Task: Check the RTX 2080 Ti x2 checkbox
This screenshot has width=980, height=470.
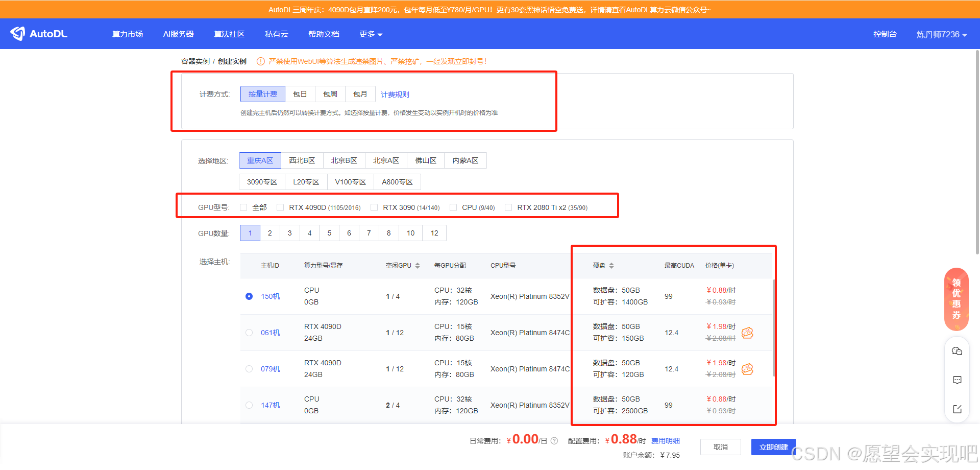Action: pyautogui.click(x=508, y=207)
